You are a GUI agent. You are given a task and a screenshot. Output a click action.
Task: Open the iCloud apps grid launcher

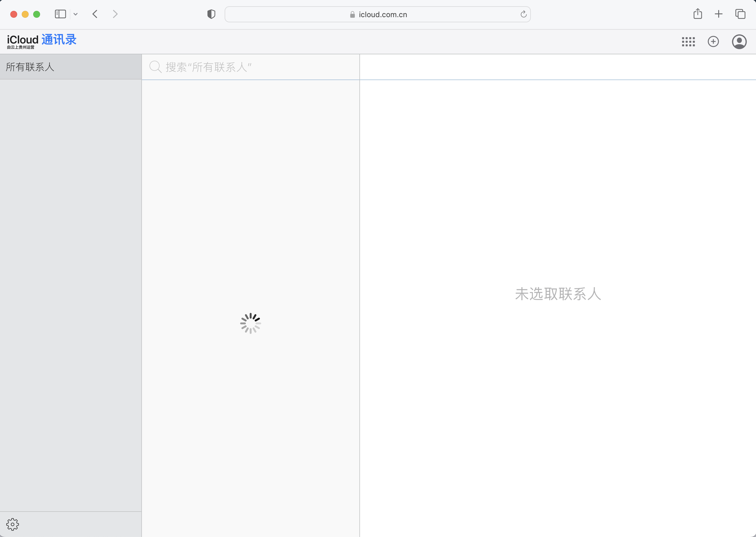pyautogui.click(x=688, y=42)
